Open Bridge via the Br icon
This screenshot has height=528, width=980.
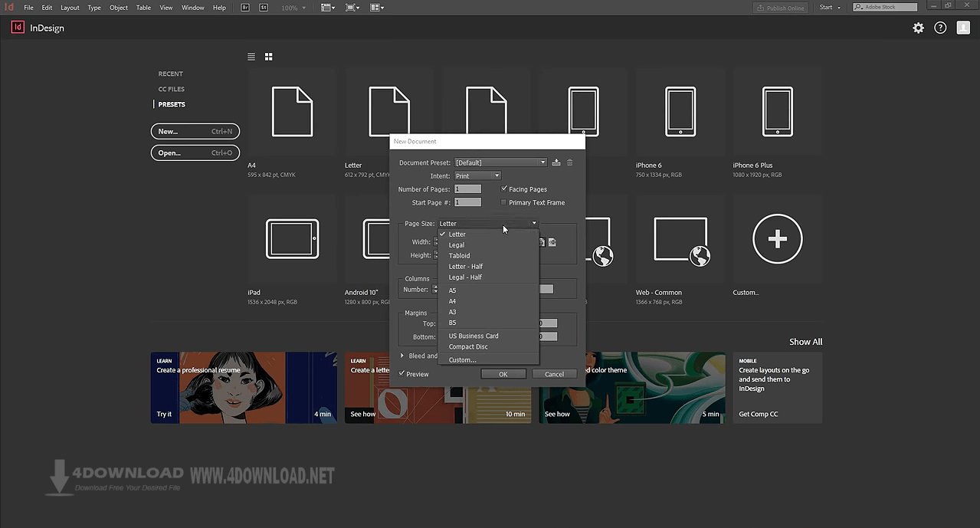pos(245,8)
